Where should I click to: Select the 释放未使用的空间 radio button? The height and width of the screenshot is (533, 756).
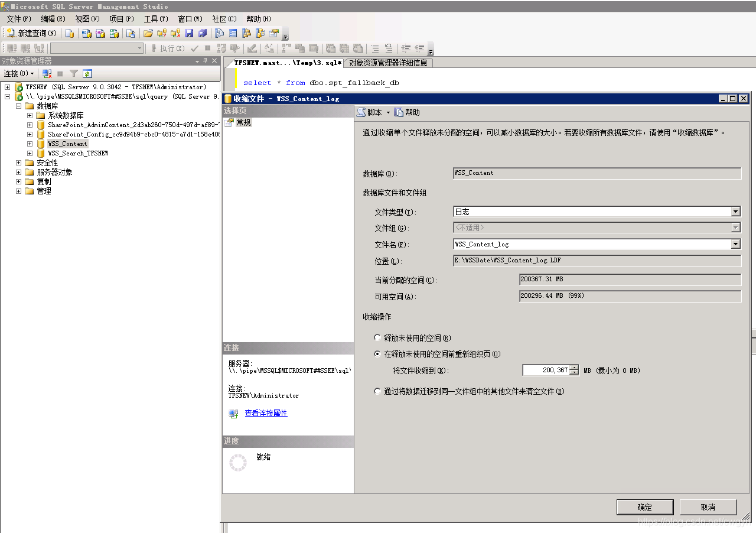(x=378, y=338)
